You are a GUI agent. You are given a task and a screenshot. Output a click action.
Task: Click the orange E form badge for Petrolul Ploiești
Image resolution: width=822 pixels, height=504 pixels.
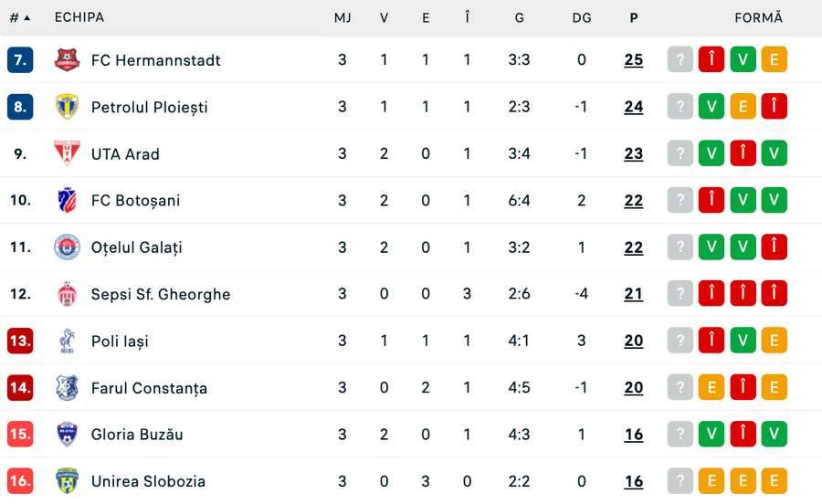pos(743,107)
